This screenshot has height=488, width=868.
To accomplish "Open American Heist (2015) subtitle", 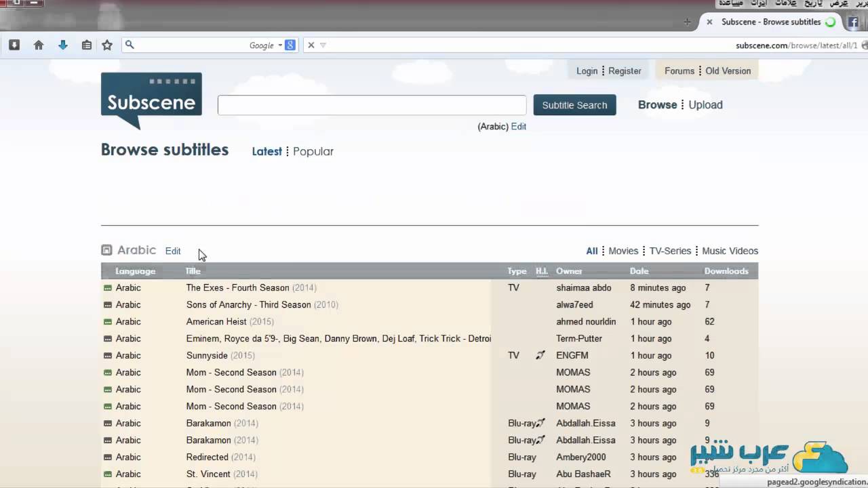I will (x=230, y=322).
